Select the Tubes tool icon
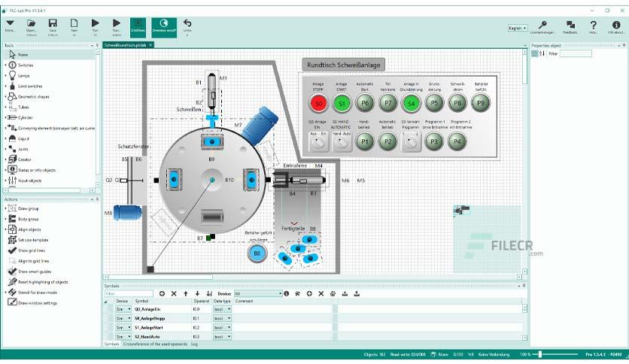 [13, 107]
